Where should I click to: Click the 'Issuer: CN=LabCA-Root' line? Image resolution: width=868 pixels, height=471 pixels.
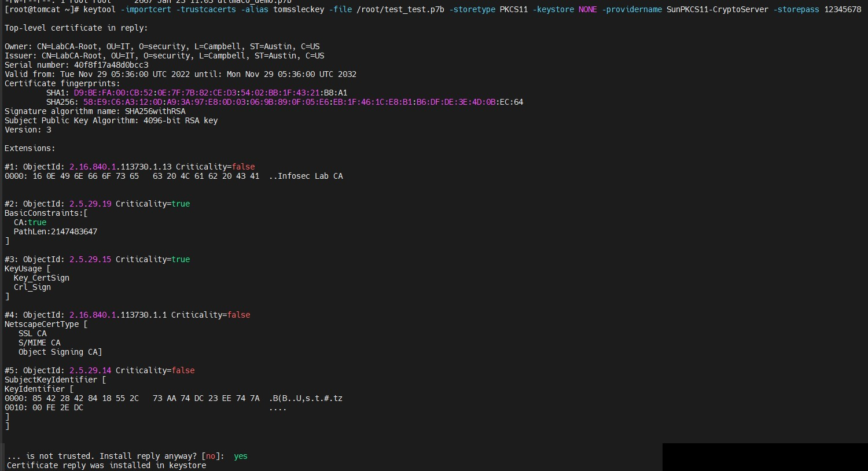coord(164,56)
